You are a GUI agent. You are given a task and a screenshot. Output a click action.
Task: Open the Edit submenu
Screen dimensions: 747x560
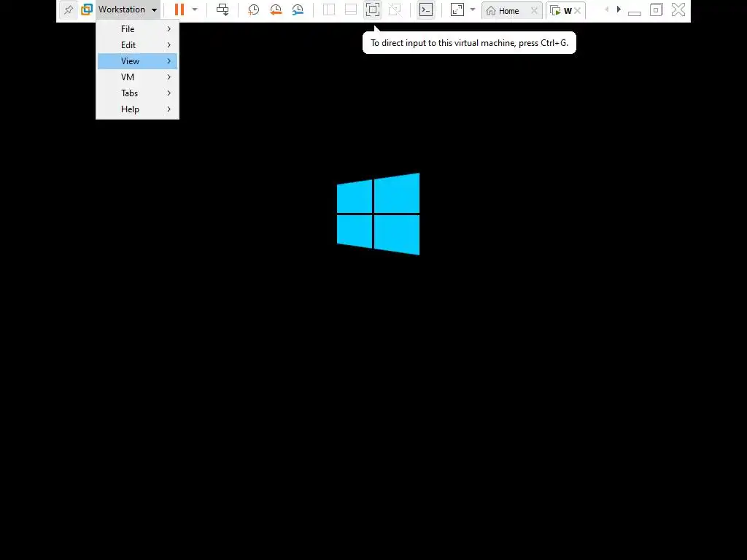(x=138, y=44)
